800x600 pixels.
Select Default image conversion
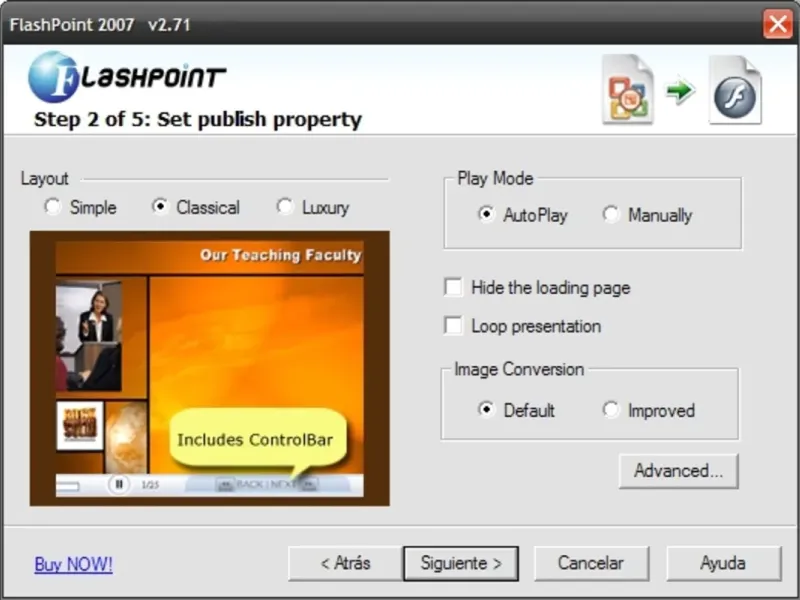(x=486, y=410)
